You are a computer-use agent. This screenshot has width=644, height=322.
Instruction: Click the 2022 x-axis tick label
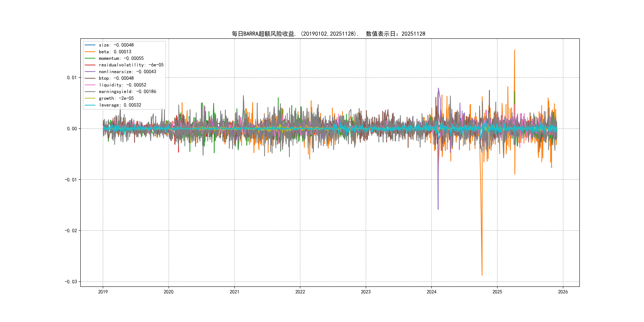tap(300, 292)
